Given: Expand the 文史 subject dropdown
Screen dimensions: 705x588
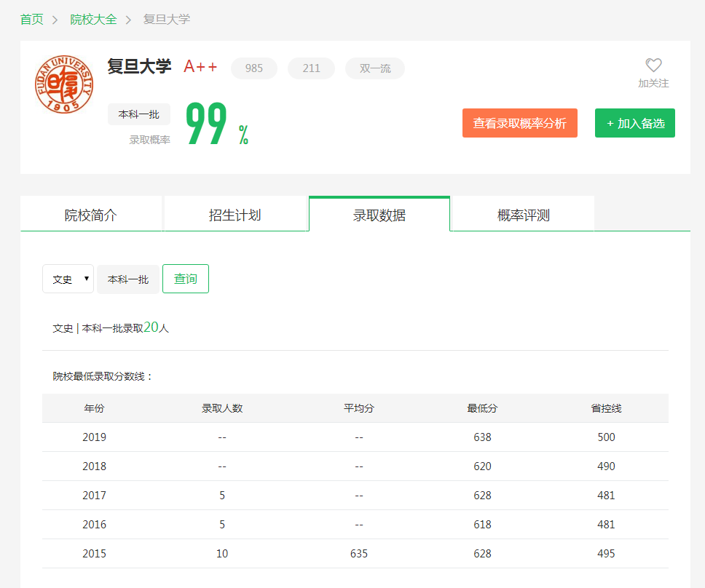Looking at the screenshot, I should 68,279.
